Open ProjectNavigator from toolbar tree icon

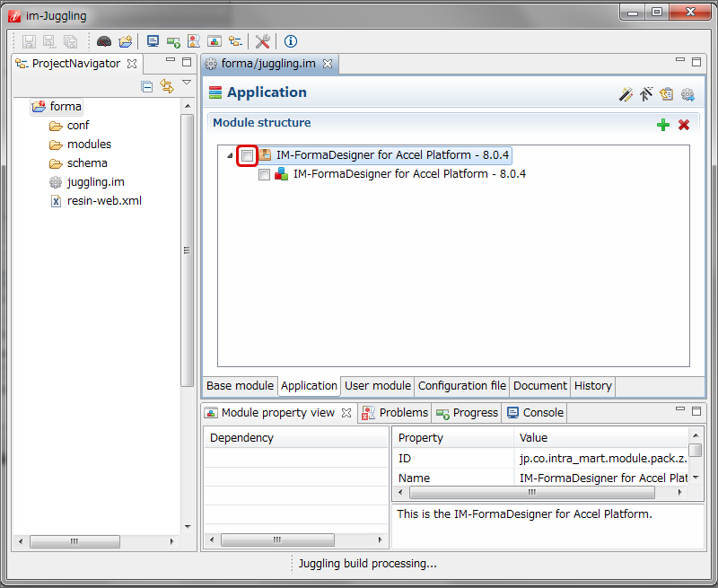pos(236,41)
